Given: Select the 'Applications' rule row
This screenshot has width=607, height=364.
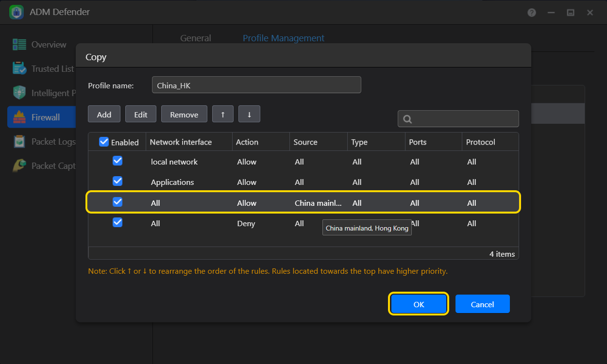Looking at the screenshot, I should click(303, 182).
